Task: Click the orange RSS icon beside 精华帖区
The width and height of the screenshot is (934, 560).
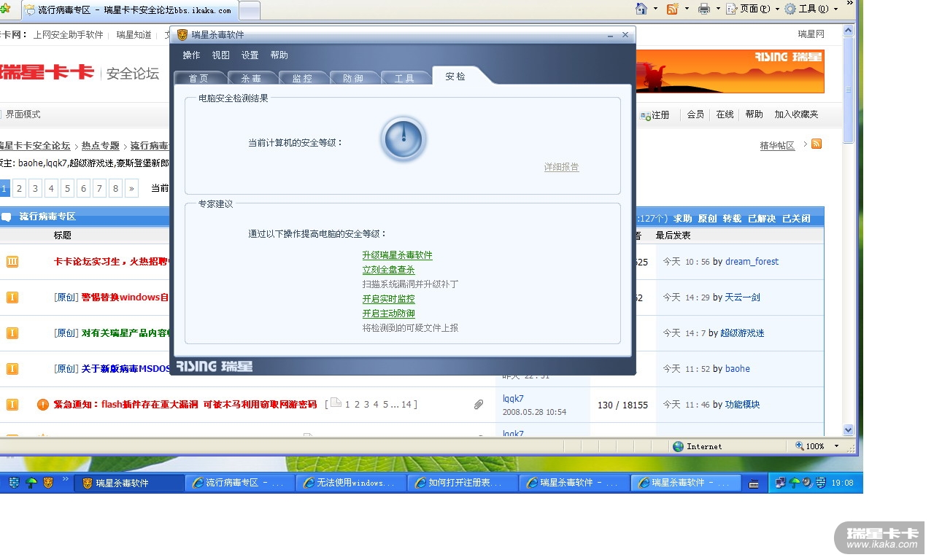Action: pyautogui.click(x=817, y=144)
